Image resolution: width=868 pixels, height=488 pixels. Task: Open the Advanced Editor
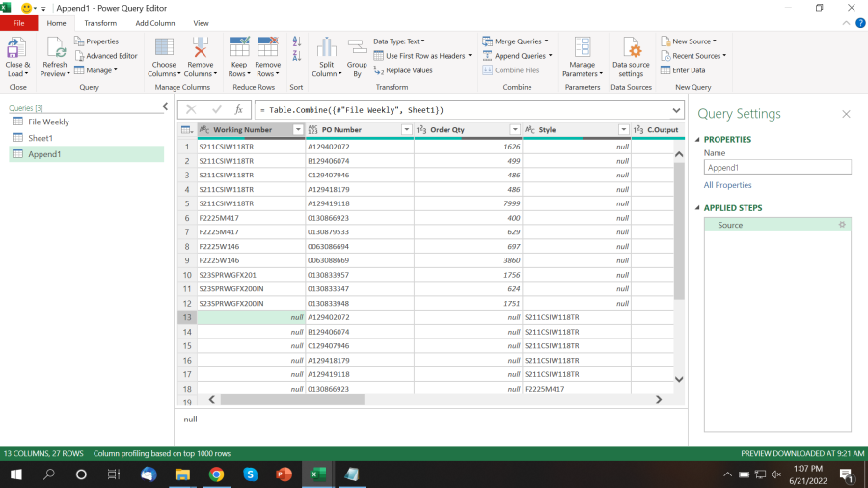pos(106,56)
